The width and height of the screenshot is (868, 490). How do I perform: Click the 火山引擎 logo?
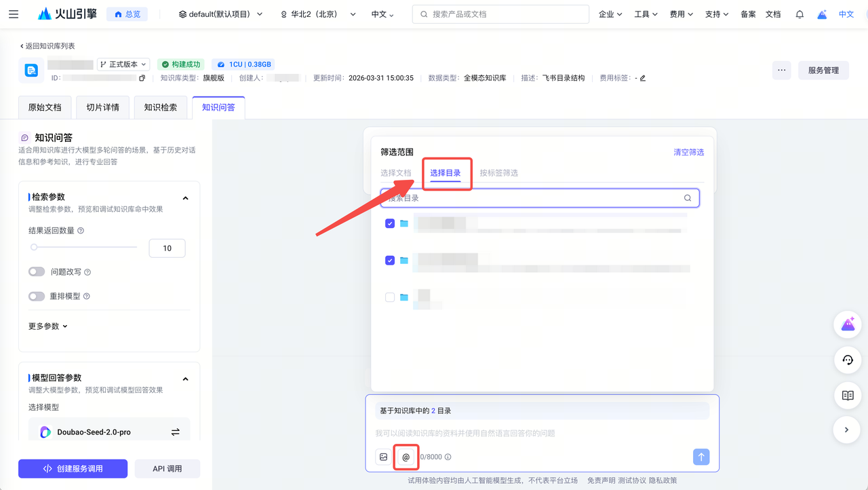pos(67,14)
